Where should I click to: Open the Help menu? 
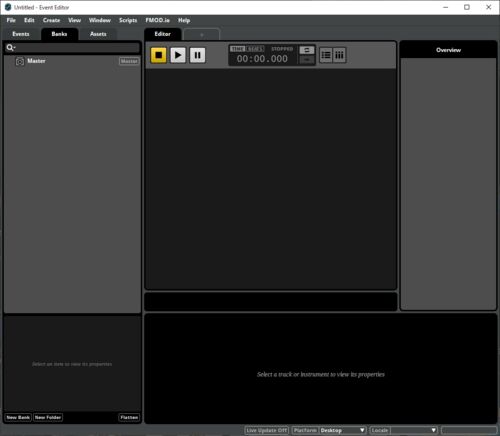(x=184, y=20)
